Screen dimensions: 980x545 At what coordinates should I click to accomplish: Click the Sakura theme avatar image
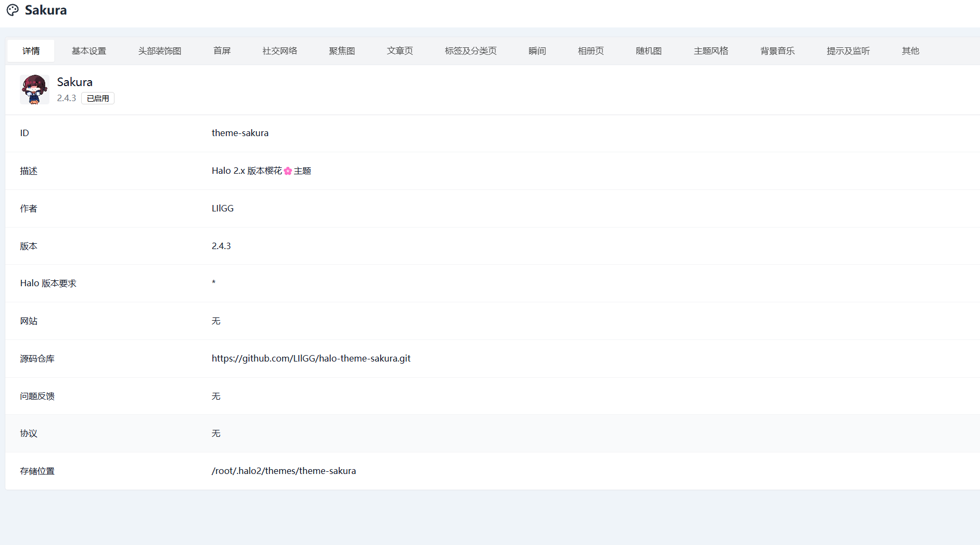[34, 89]
